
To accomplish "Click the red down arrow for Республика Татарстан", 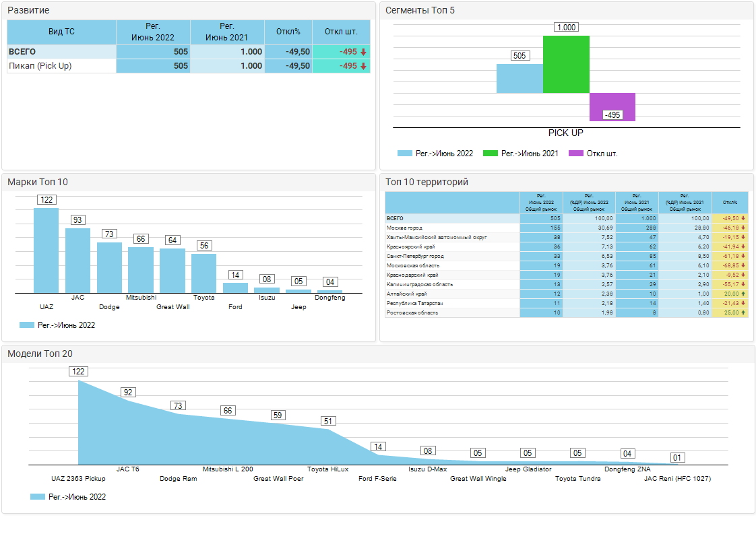I will tap(743, 304).
